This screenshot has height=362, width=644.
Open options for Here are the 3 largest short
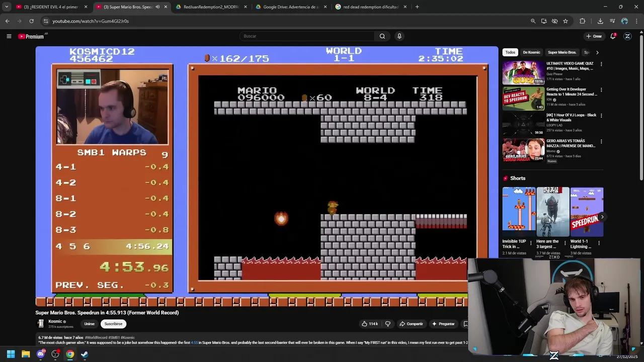pos(565,244)
